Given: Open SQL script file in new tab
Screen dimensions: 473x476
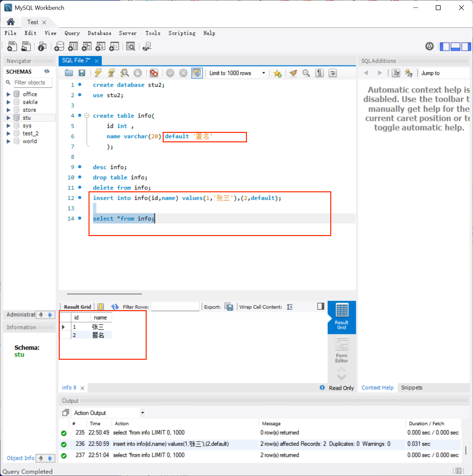Looking at the screenshot, I should click(x=26, y=46).
